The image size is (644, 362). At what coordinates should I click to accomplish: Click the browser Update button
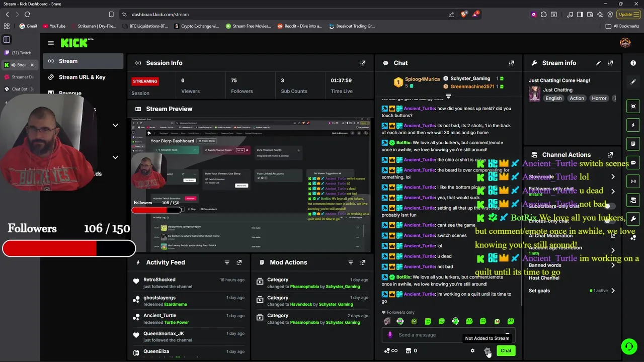[x=628, y=15]
